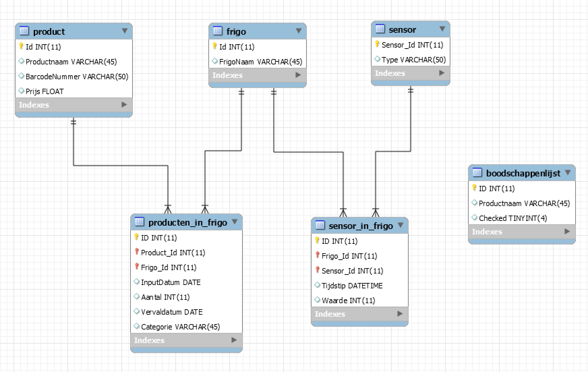Select the frigo table title

coord(236,32)
